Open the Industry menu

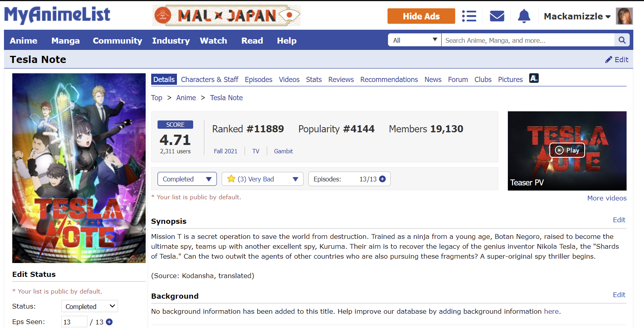point(171,40)
